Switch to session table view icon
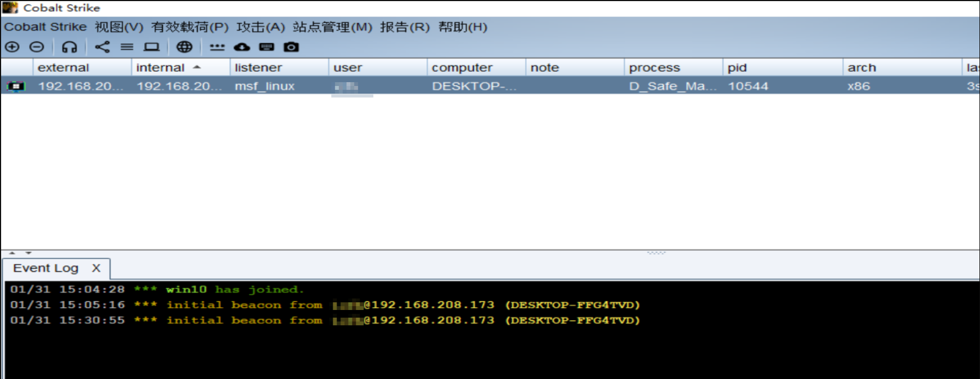The image size is (980, 379). [127, 47]
